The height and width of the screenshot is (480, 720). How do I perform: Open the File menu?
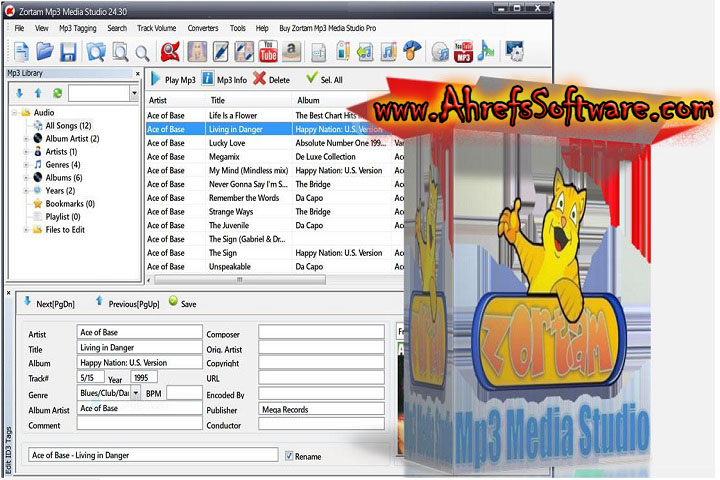click(x=19, y=28)
